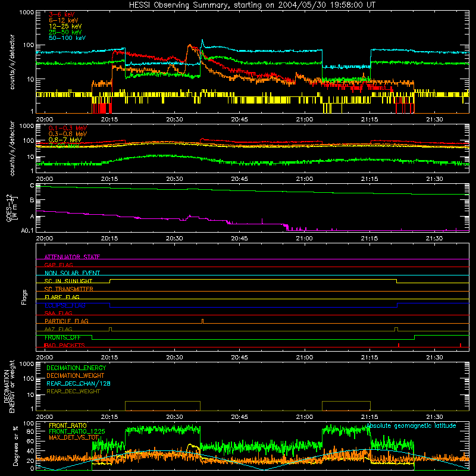Click the REAR_DEC_CHAN/128 legend label

point(79,383)
